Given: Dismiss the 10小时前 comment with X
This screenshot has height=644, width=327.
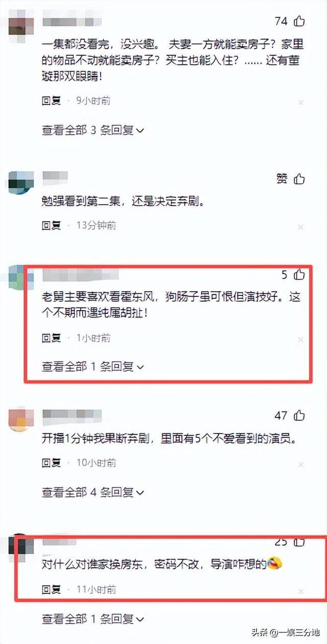Looking at the screenshot, I should (x=301, y=465).
